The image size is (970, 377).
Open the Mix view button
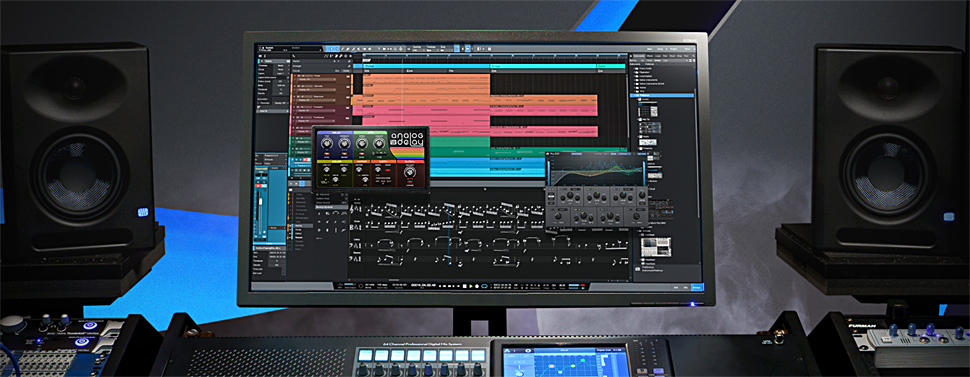(685, 287)
